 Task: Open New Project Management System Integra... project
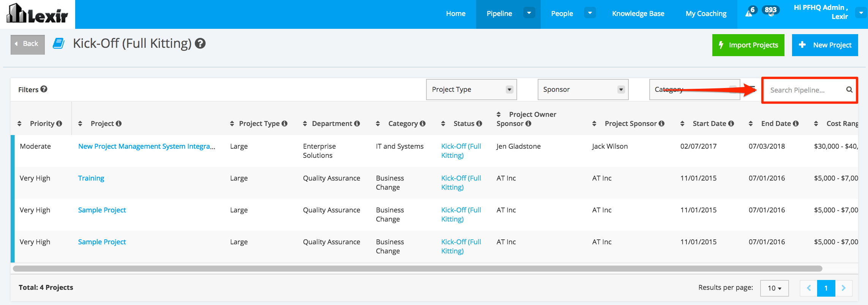click(147, 146)
